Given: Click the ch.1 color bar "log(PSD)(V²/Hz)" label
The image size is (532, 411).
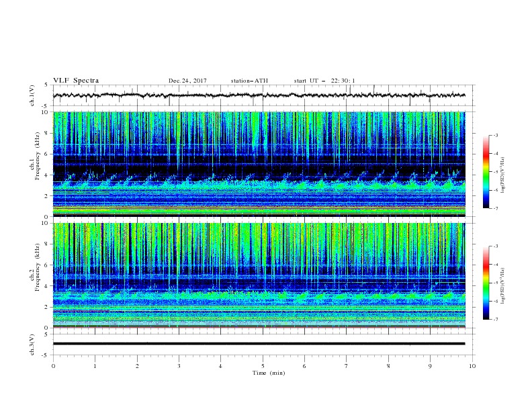Looking at the screenshot, I should coord(503,175).
